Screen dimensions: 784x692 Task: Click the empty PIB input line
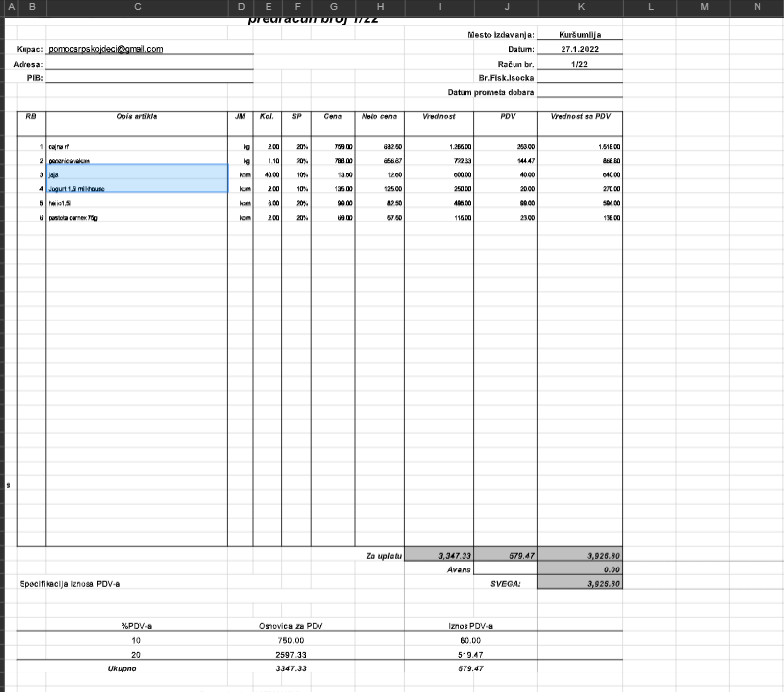pos(150,77)
